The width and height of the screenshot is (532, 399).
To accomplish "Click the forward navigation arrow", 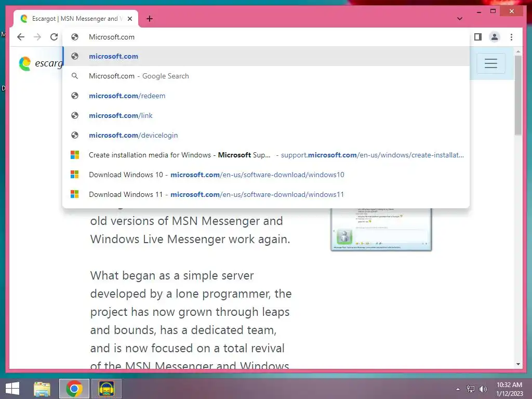I will coord(37,37).
